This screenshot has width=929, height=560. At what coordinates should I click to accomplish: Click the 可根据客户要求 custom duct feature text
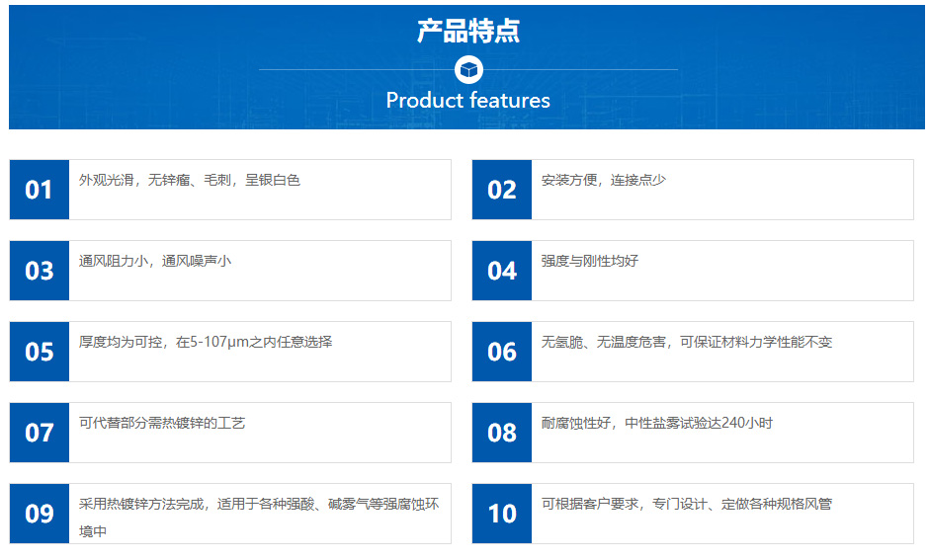tap(687, 504)
